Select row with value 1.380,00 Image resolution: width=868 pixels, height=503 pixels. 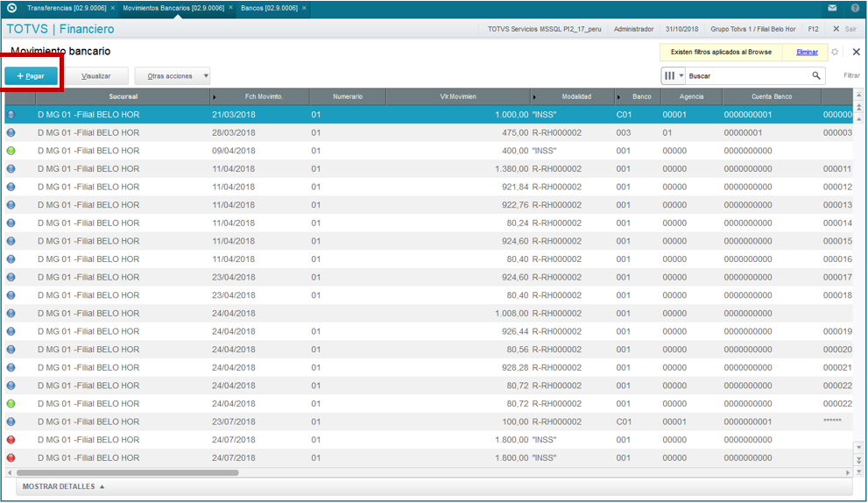(x=428, y=169)
